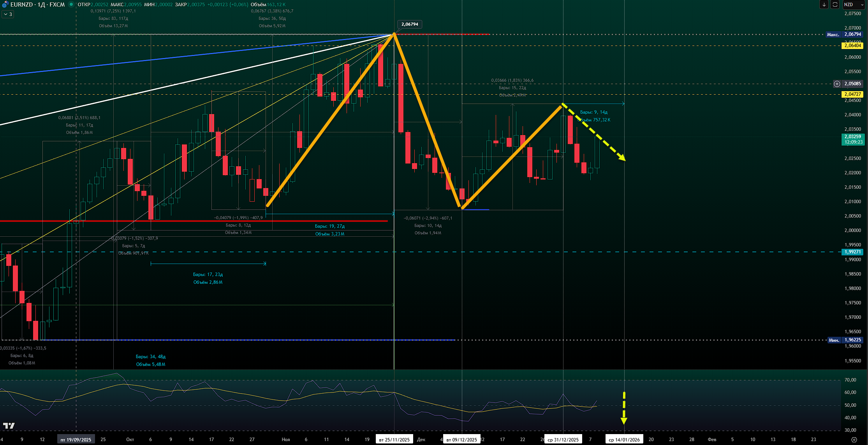Expand the collapsed indicators legend '3'
This screenshot has height=445, width=868.
(x=8, y=14)
